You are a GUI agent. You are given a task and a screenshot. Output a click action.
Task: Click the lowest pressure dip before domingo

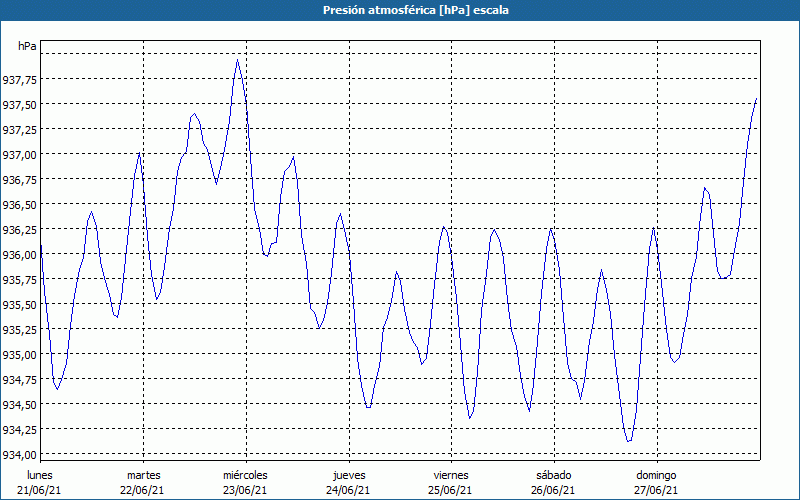pos(629,441)
